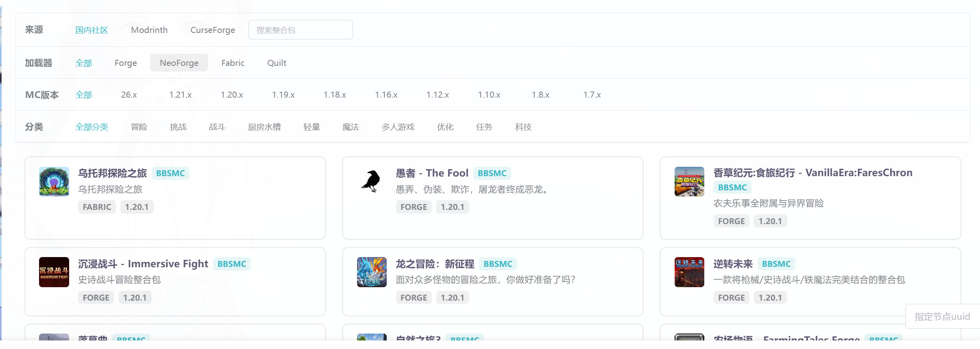Screen dimensions: 980x349
Task: Filter by the 厨房水槽 category
Action: (x=264, y=127)
